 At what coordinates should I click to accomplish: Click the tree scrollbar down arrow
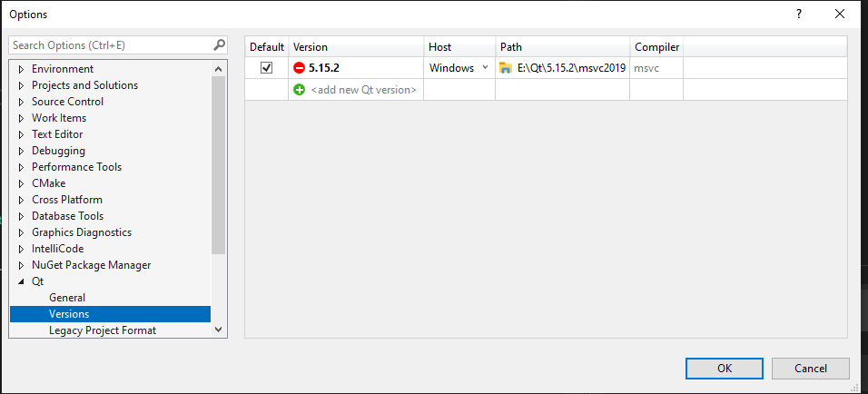tap(218, 330)
